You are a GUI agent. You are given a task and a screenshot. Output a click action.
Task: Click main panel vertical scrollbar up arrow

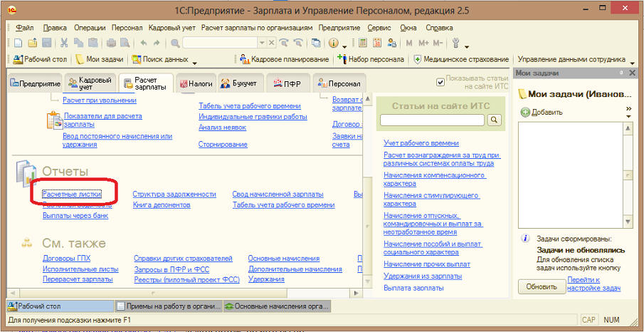click(x=368, y=99)
